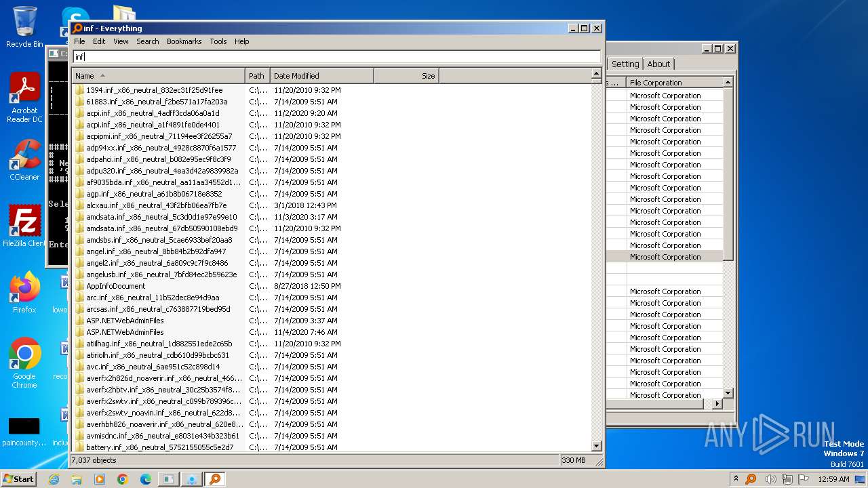The image size is (868, 488).
Task: Sort results by the Size column header
Action: [x=406, y=76]
